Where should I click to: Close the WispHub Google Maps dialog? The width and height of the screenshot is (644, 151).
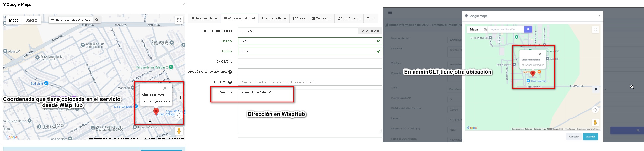pos(184,4)
